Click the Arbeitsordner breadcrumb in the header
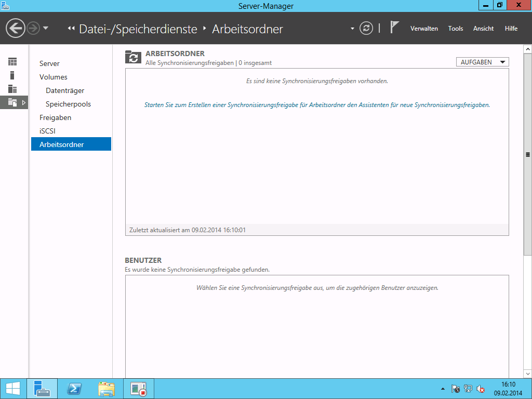Image resolution: width=532 pixels, height=399 pixels. tap(247, 29)
